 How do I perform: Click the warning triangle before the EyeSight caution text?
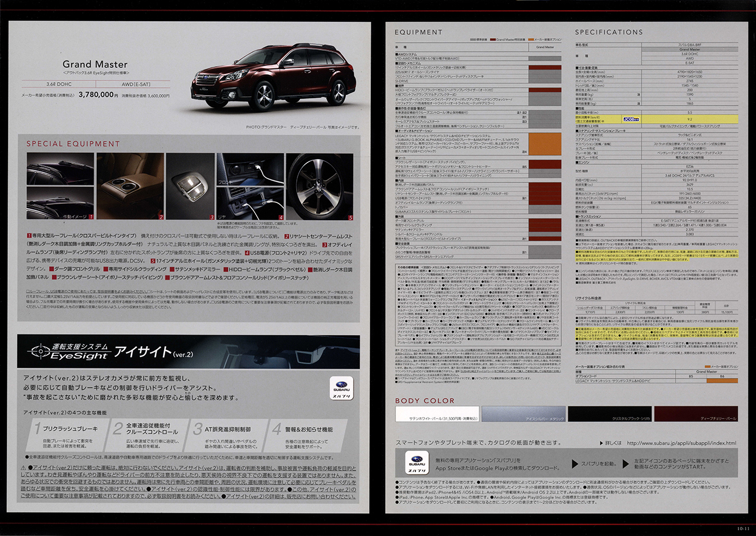click(23, 468)
